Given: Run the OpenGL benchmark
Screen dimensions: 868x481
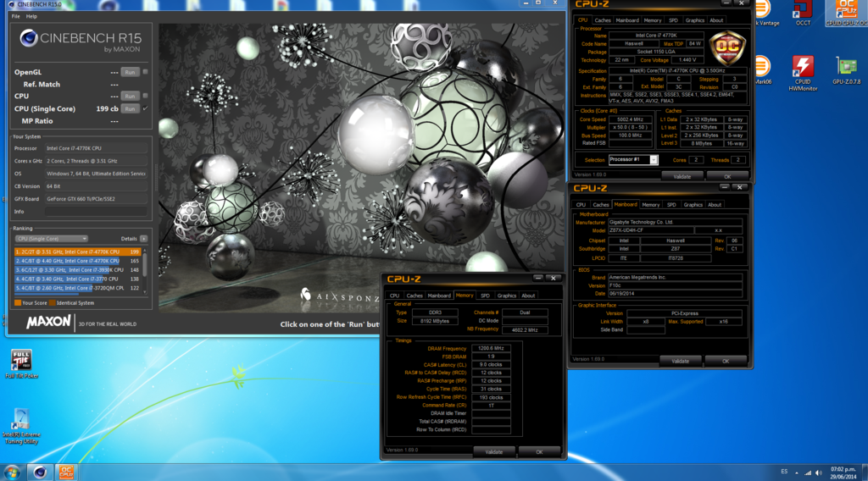Looking at the screenshot, I should point(130,73).
